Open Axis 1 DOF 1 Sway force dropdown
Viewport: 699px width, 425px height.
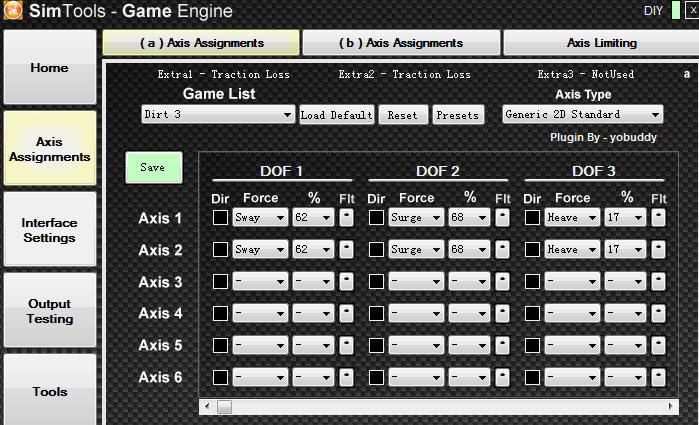coord(260,217)
